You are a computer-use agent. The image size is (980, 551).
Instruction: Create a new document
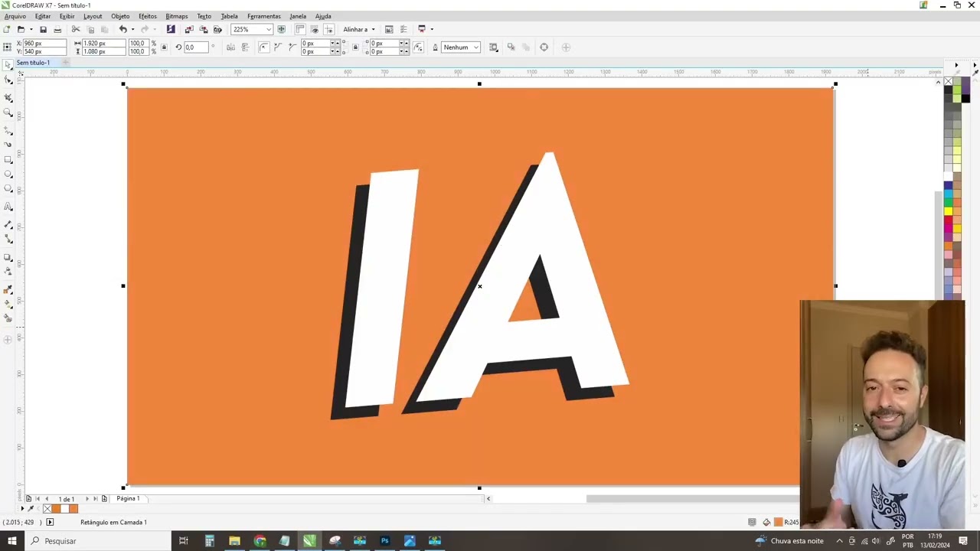7,29
